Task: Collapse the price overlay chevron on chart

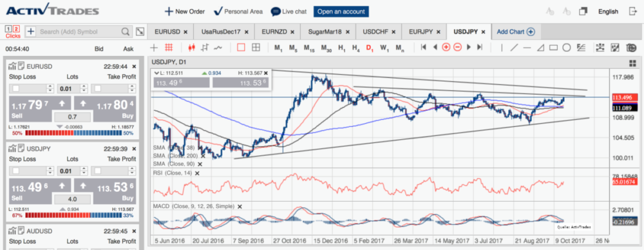Action: (156, 73)
